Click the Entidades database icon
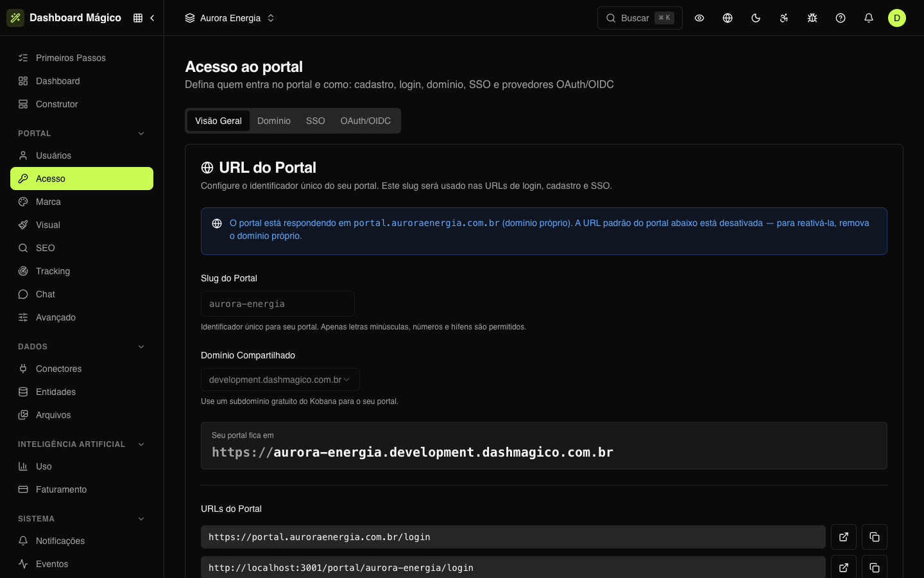The width and height of the screenshot is (924, 578). (x=23, y=392)
